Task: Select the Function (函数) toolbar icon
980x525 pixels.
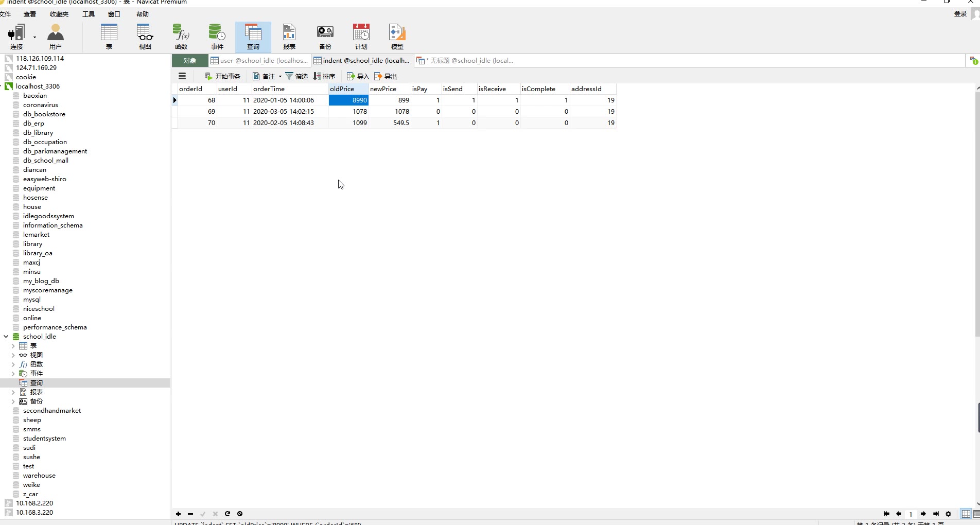Action: click(181, 37)
